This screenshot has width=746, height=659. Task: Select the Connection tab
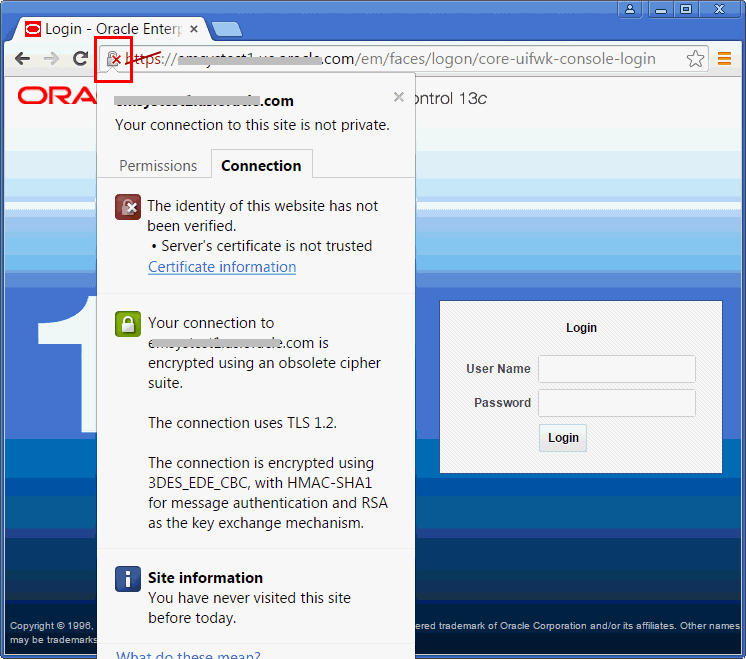click(261, 165)
